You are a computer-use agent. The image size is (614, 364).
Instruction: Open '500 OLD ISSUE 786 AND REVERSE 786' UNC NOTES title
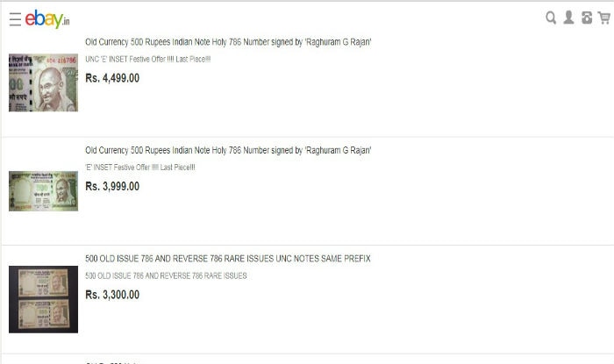(228, 259)
